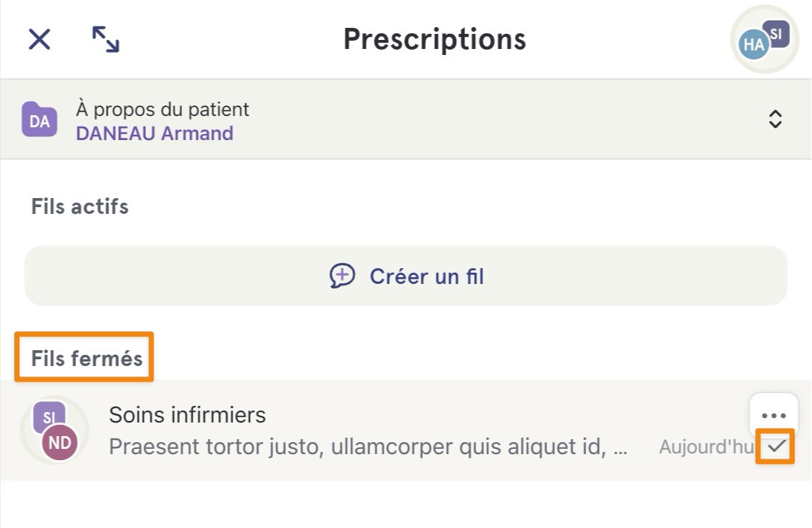The image size is (812, 528).
Task: Click the Aujourd'hui timestamp
Action: (707, 447)
